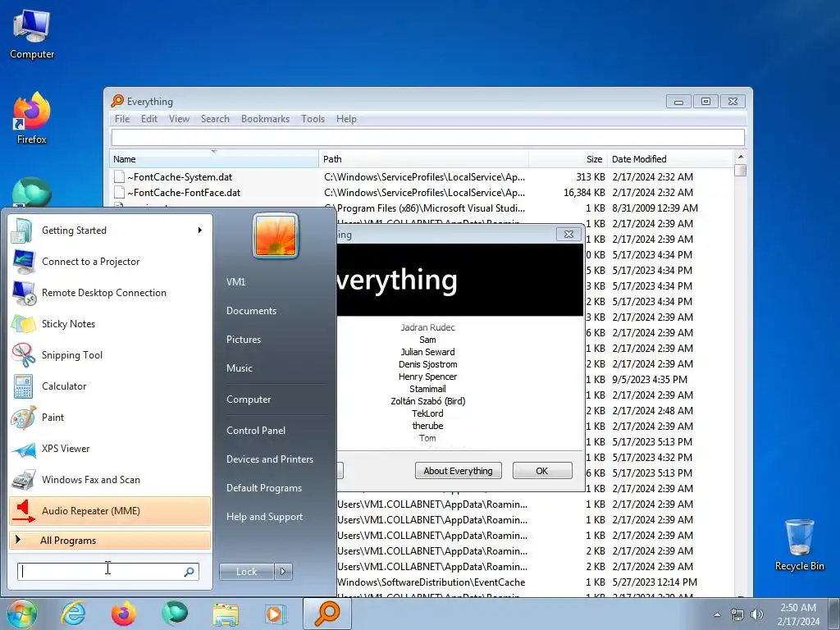The height and width of the screenshot is (630, 840).
Task: Launch Remote Desktop Connection
Action: pyautogui.click(x=109, y=293)
